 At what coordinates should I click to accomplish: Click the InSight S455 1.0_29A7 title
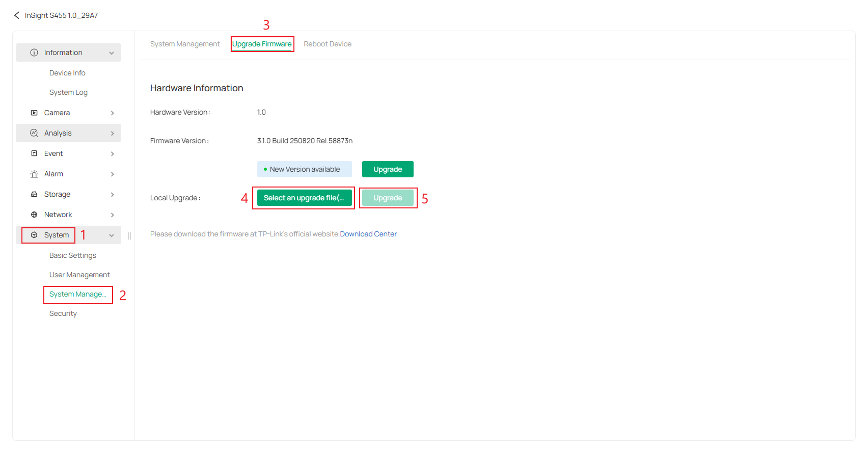pos(61,15)
